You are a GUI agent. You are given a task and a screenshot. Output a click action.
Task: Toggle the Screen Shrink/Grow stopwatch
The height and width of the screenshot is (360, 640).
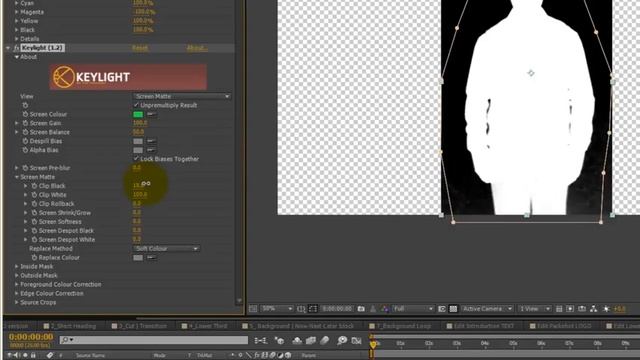[34, 213]
